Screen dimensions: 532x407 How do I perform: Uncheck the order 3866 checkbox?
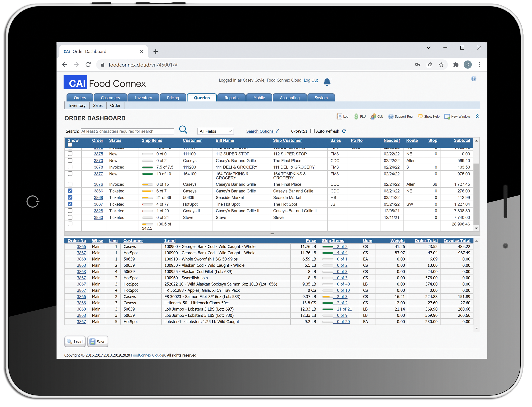(70, 191)
